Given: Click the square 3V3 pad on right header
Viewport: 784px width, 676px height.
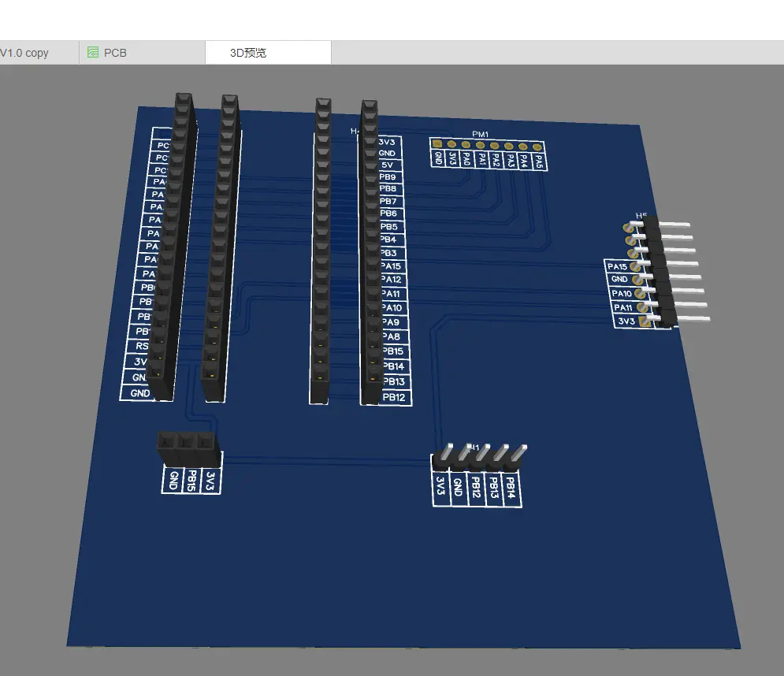Looking at the screenshot, I should (x=645, y=321).
